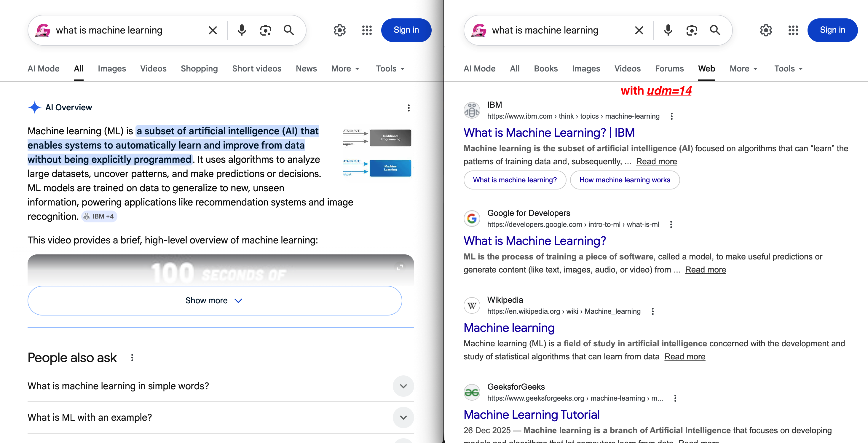The height and width of the screenshot is (443, 868).
Task: Switch to the Web tab
Action: pos(706,68)
